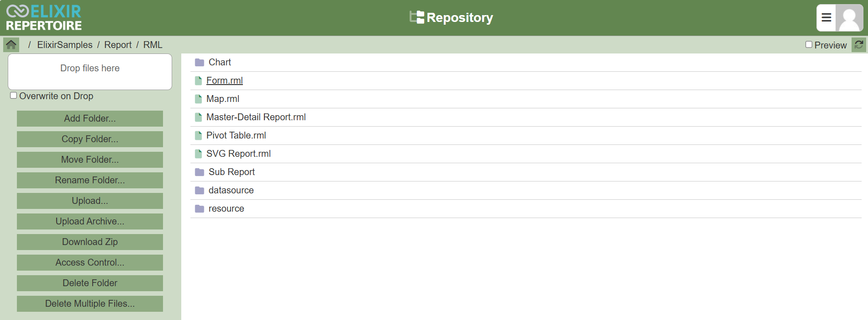The width and height of the screenshot is (868, 320).
Task: Click the Sub Report folder icon
Action: [x=200, y=172]
